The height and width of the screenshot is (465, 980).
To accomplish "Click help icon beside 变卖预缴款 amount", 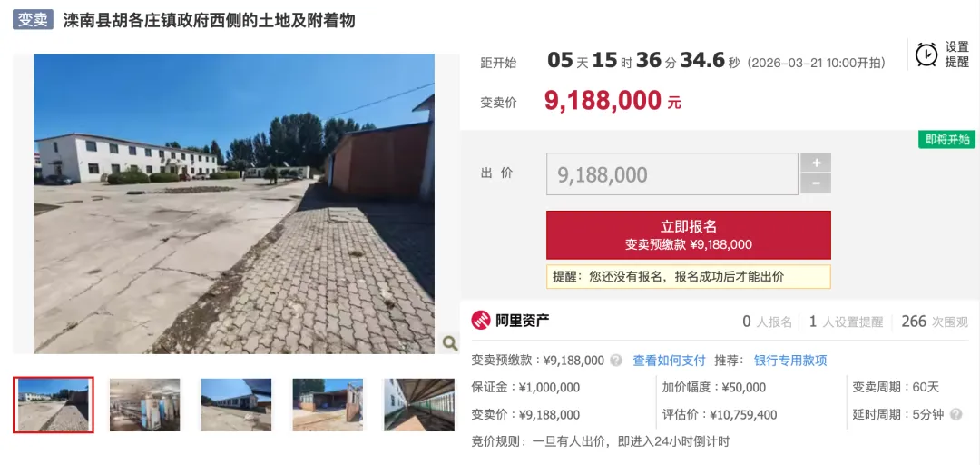I will click(616, 361).
